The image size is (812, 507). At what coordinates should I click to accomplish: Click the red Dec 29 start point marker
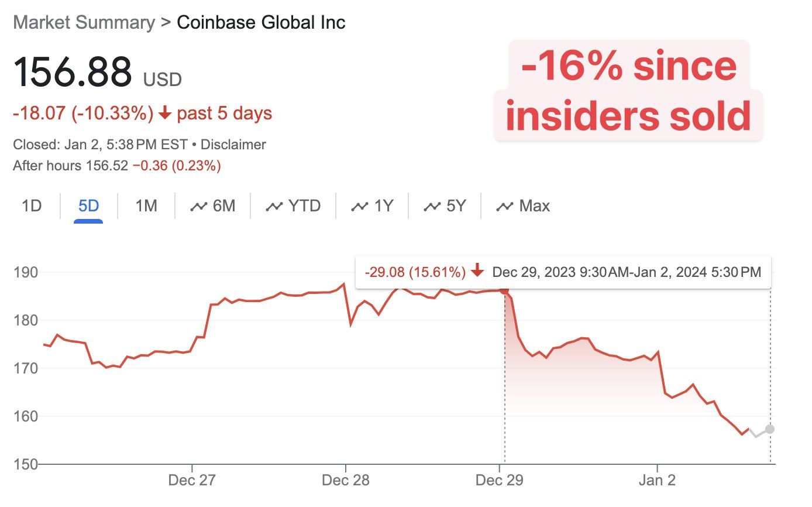[x=504, y=290]
